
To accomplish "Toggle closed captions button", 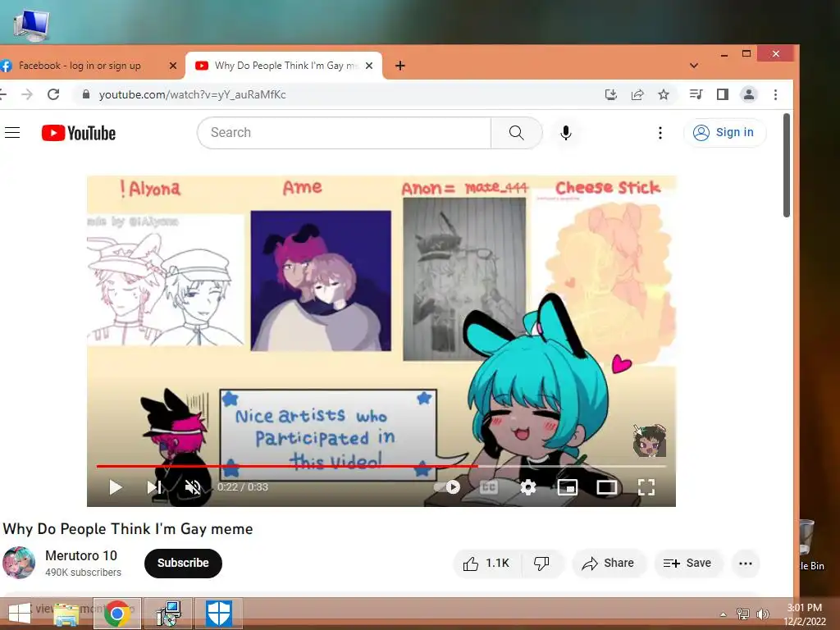I will click(489, 487).
